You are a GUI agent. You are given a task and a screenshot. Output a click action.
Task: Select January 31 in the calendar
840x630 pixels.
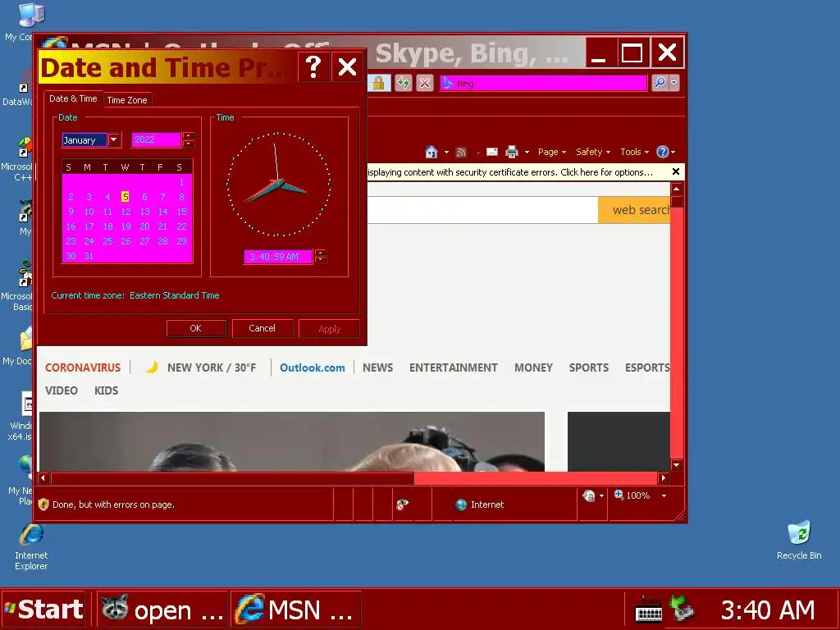[89, 256]
